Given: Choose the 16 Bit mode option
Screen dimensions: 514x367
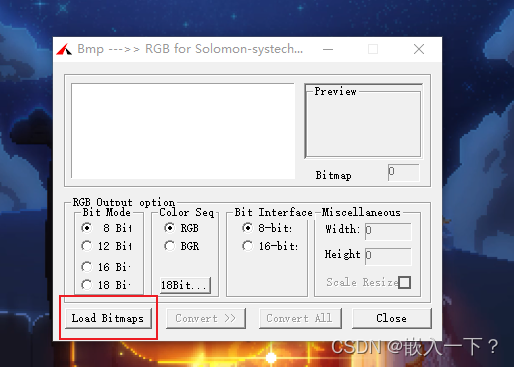Looking at the screenshot, I should (x=87, y=267).
